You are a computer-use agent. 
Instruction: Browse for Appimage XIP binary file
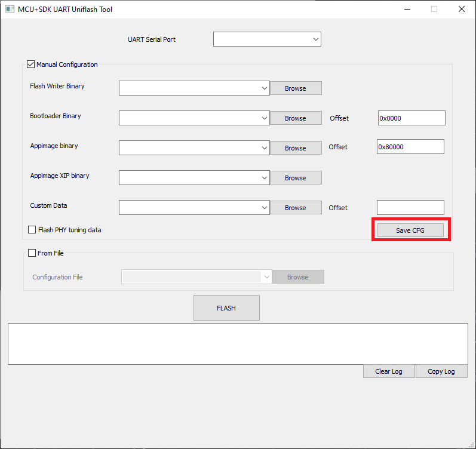[x=295, y=178]
